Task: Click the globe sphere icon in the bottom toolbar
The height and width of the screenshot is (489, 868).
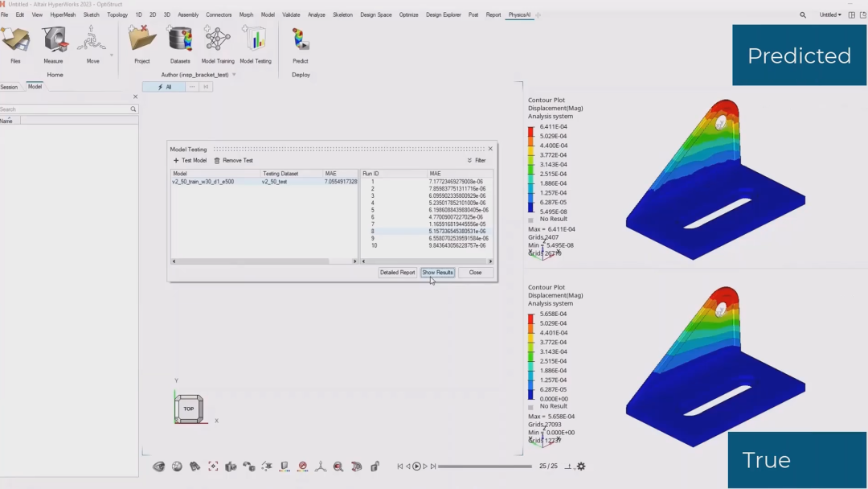Action: click(177, 466)
